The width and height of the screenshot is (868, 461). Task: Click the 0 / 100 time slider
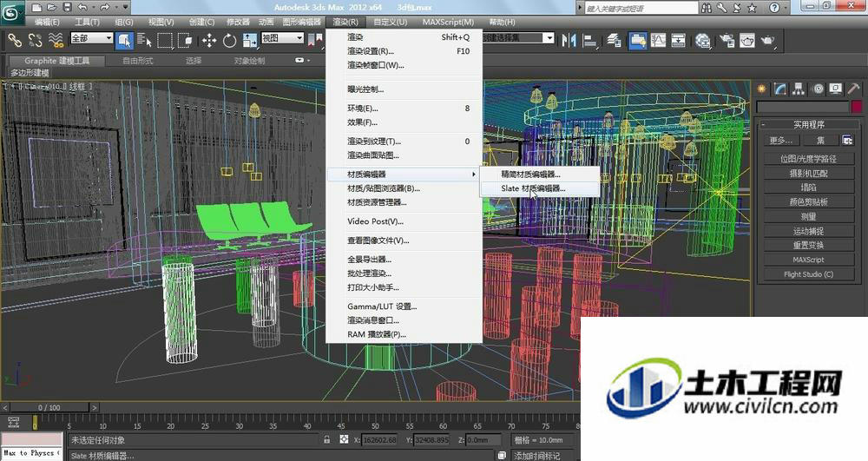click(49, 408)
